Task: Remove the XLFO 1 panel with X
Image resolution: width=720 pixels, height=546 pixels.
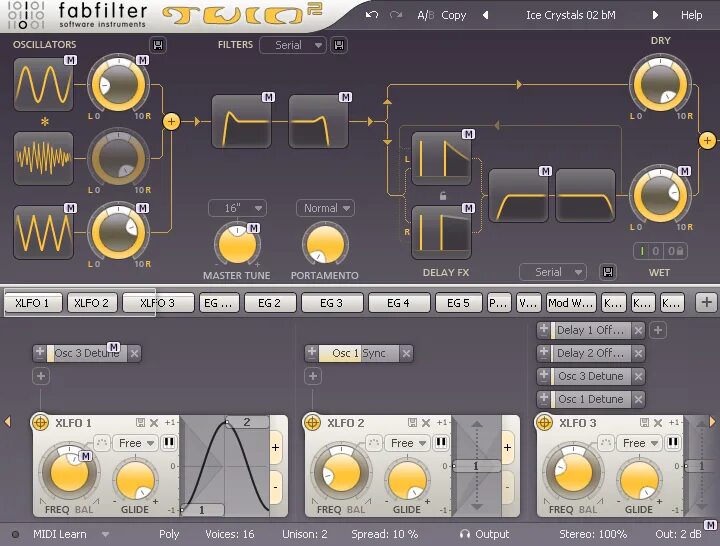Action: [x=154, y=422]
